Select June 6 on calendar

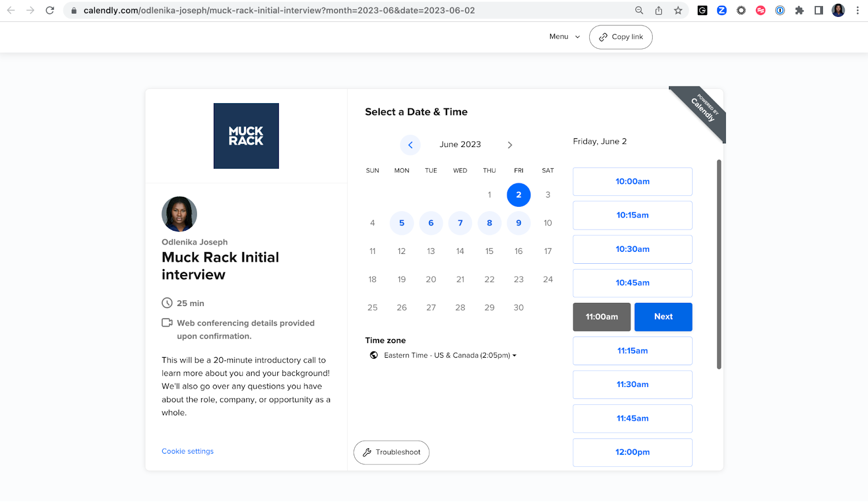pos(431,223)
